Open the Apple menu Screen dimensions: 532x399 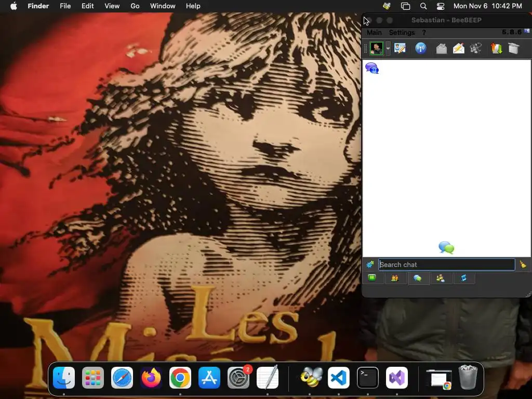[14, 6]
